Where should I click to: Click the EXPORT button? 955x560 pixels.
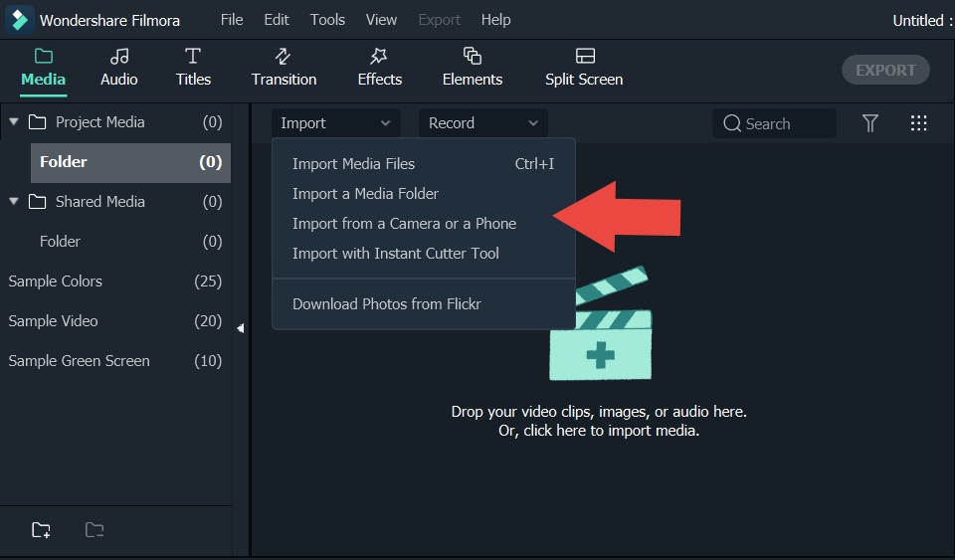click(x=885, y=70)
